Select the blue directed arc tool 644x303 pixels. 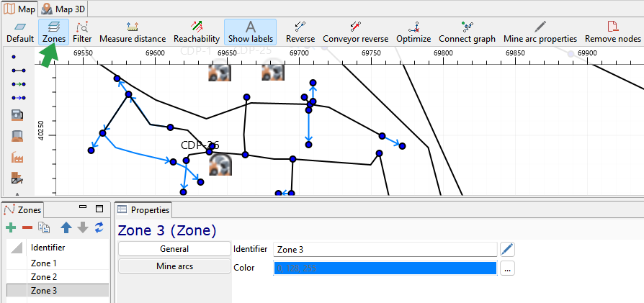[19, 98]
